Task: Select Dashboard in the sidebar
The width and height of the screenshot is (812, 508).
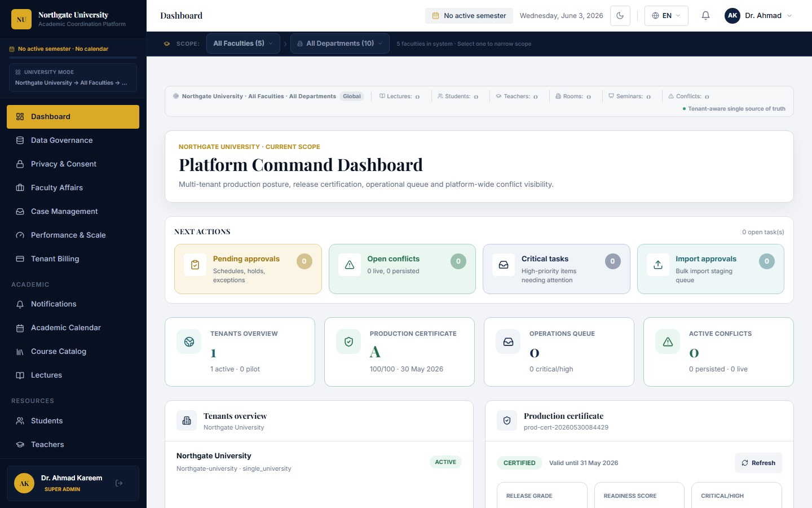Action: tap(73, 117)
